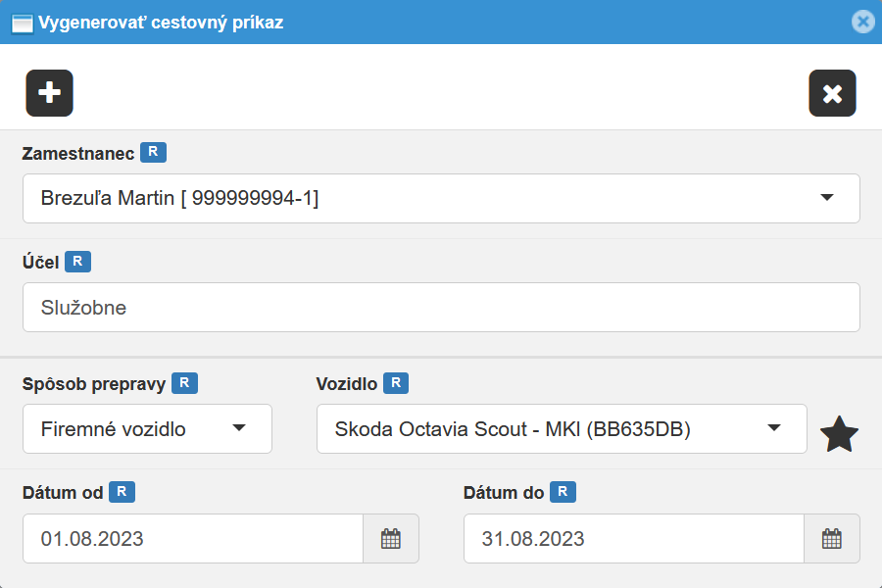This screenshot has height=588, width=882.
Task: Click the R badge next to Zamestnanec
Action: tap(153, 152)
